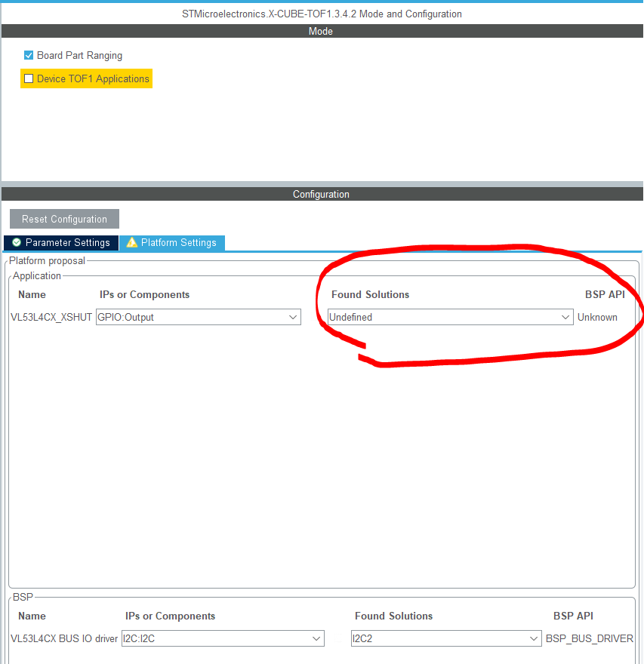
Task: Open the Undefined Found Solutions dropdown
Action: coord(449,317)
